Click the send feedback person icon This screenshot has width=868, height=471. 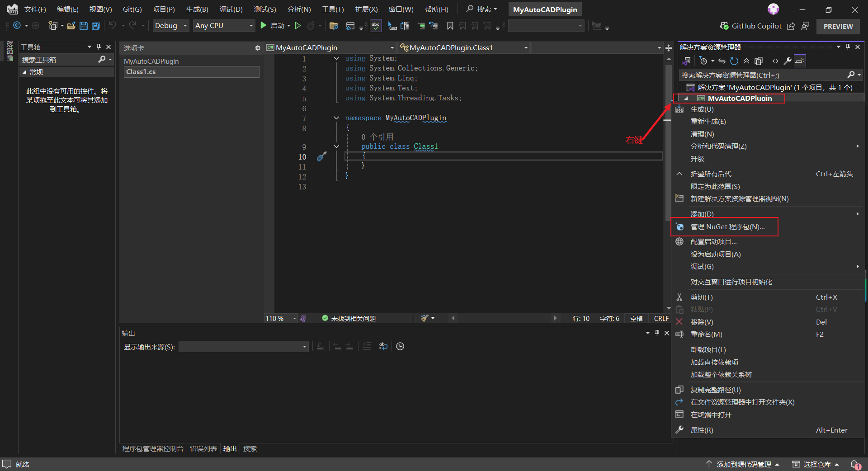click(x=805, y=26)
